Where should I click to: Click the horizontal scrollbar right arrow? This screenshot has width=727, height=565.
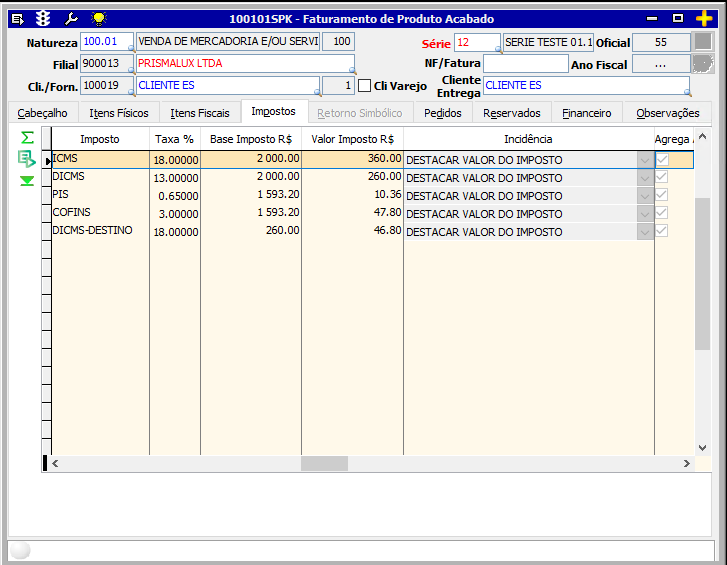687,463
